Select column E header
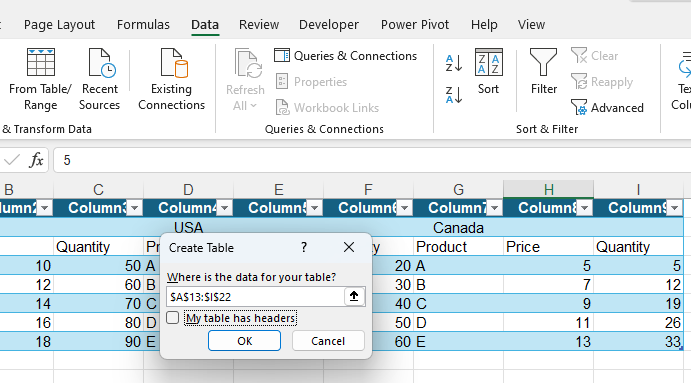Viewport: 691px width, 383px height. (279, 190)
